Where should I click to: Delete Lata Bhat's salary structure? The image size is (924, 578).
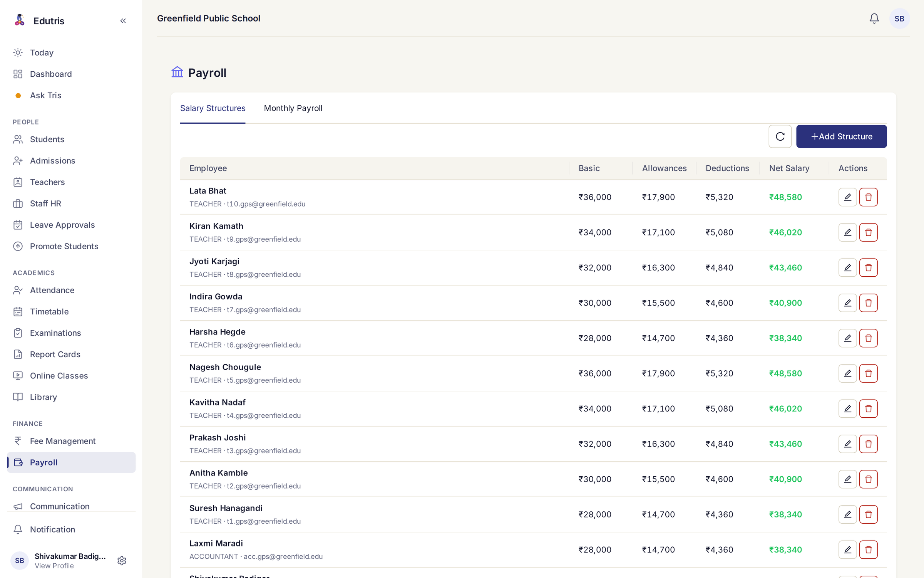point(868,197)
